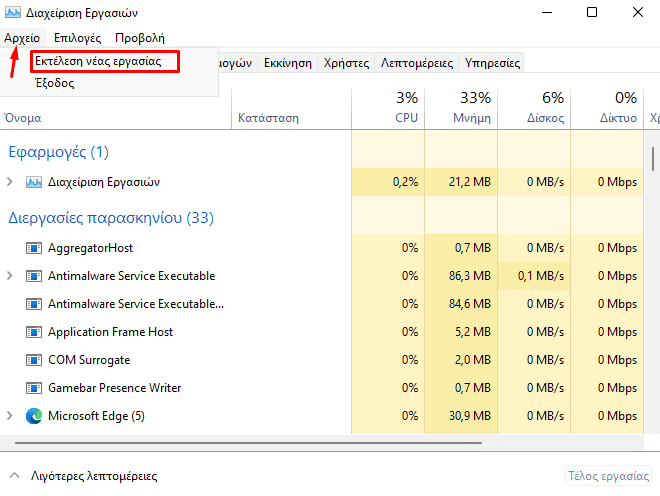The height and width of the screenshot is (496, 660).
Task: Expand the Microsoft Edge (5) process group
Action: (10, 416)
